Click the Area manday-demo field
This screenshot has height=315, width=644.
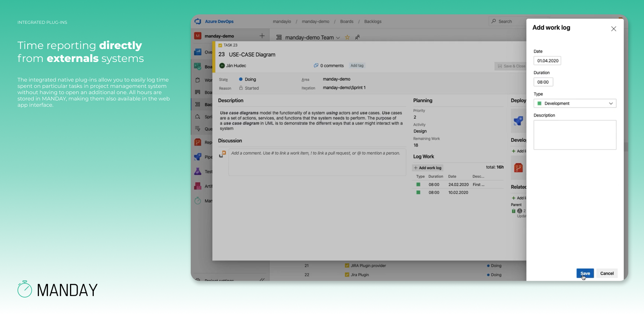tap(336, 79)
